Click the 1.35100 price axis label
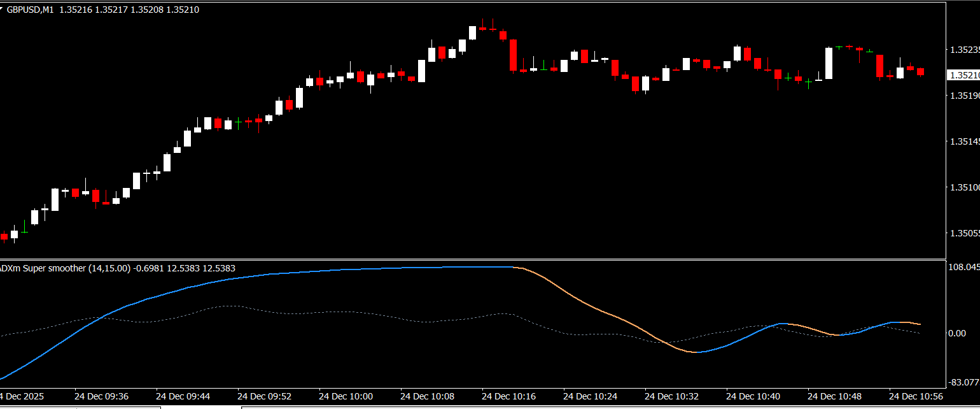Image resolution: width=980 pixels, height=409 pixels. click(964, 188)
